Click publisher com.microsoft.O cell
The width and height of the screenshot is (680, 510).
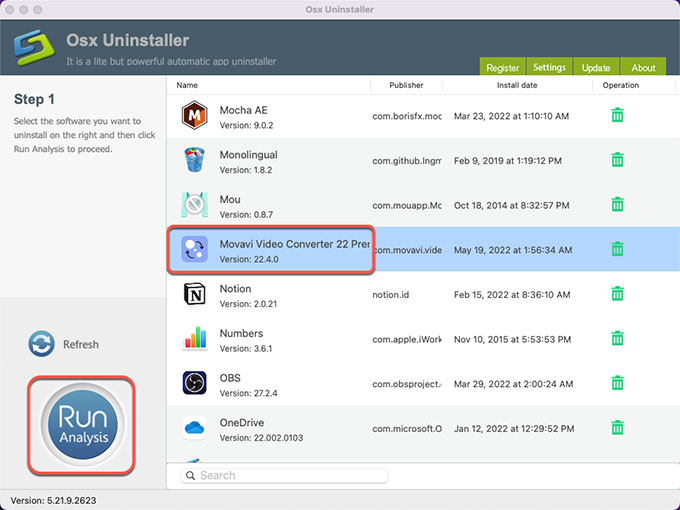(407, 429)
